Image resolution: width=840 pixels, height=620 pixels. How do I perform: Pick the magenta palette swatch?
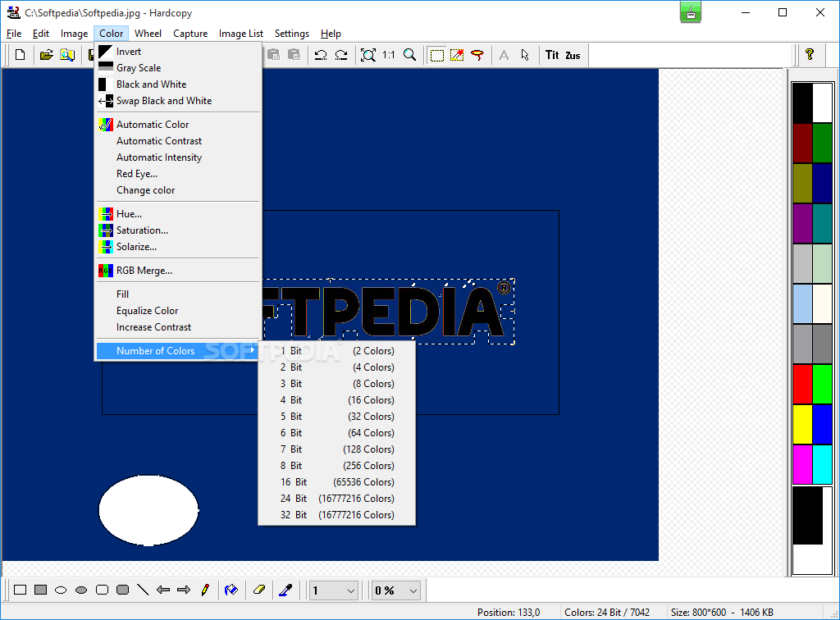(802, 464)
